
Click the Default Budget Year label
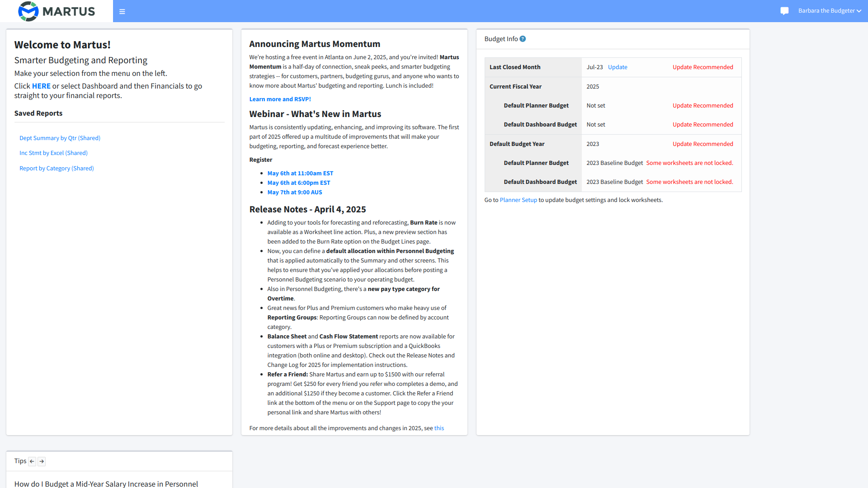click(x=517, y=144)
